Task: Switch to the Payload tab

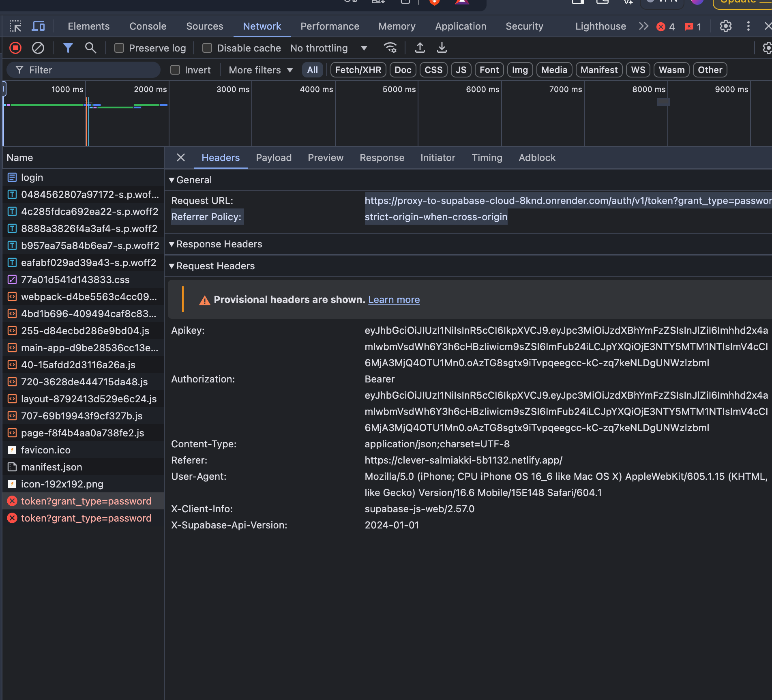Action: [x=274, y=158]
